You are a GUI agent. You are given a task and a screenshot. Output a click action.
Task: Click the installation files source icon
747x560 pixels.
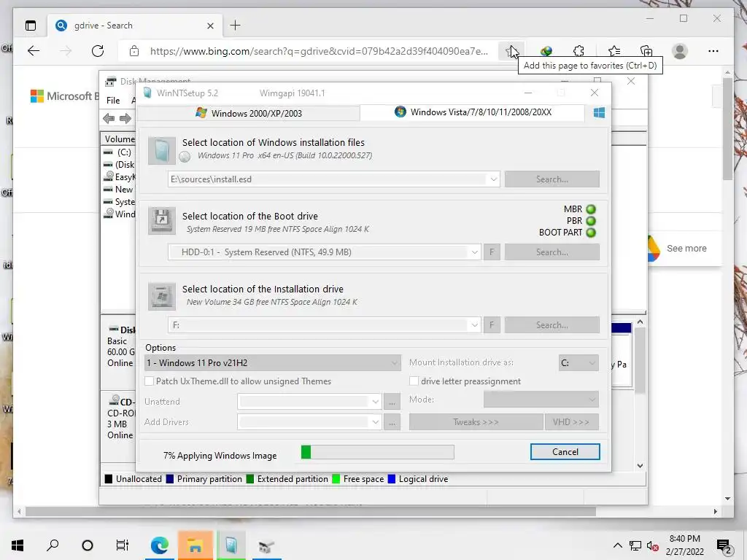[x=161, y=151]
